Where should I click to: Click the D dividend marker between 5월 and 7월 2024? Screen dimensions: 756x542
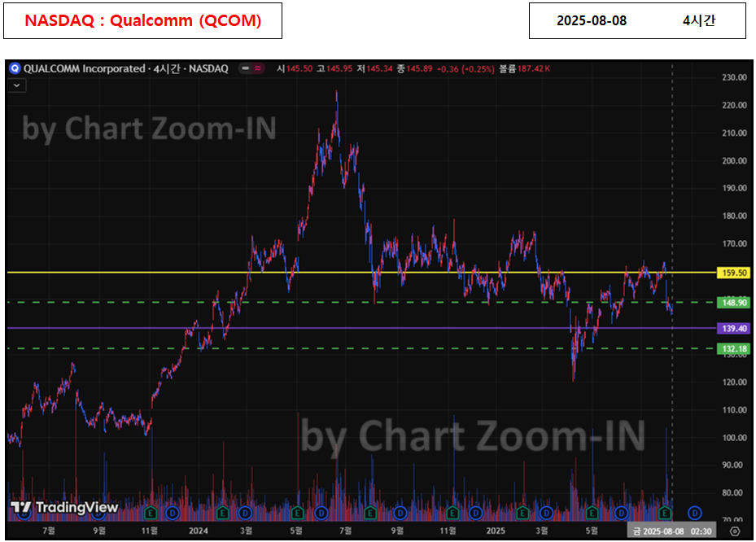coord(321,513)
